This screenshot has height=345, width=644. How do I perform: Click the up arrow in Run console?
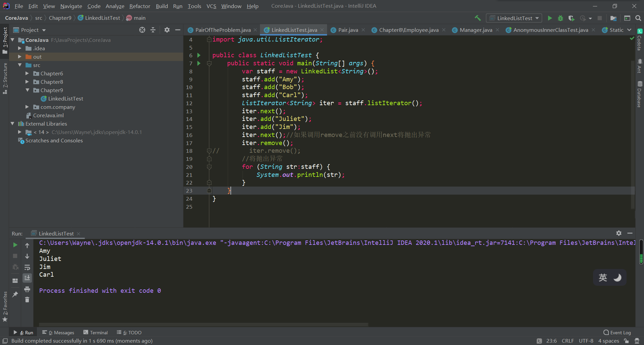27,245
